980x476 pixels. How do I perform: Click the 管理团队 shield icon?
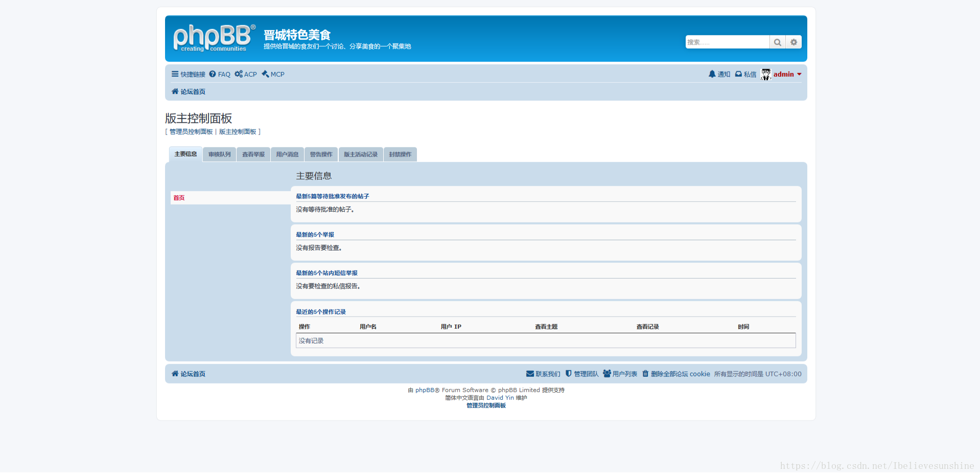click(x=568, y=374)
